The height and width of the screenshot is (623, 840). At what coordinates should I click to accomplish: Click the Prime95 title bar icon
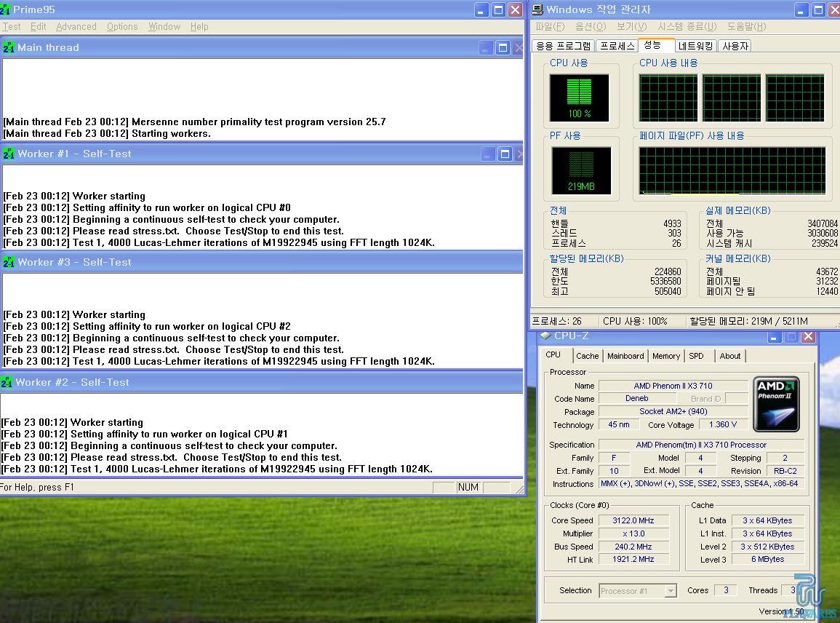[x=7, y=9]
